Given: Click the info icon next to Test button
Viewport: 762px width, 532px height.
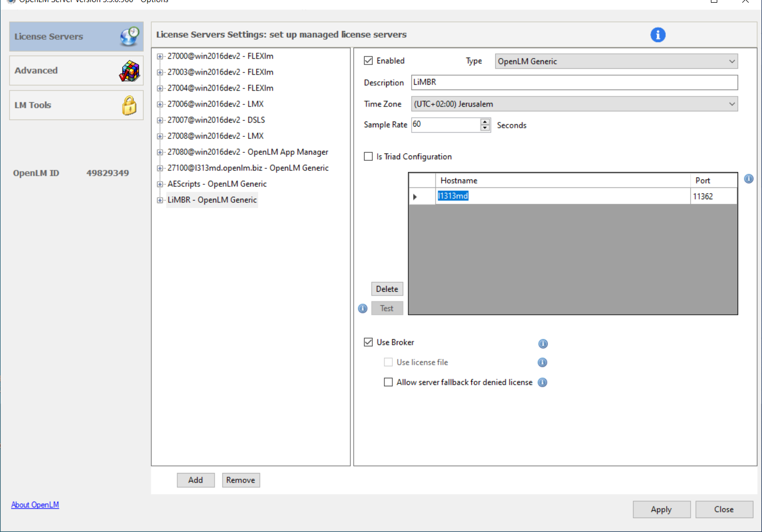Looking at the screenshot, I should [x=363, y=309].
